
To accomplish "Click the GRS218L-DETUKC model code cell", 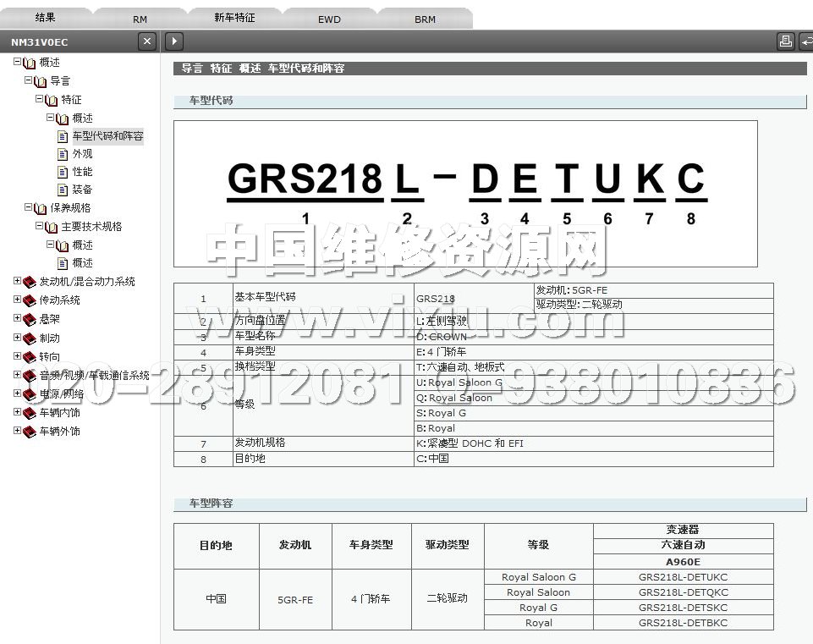I will 683,577.
